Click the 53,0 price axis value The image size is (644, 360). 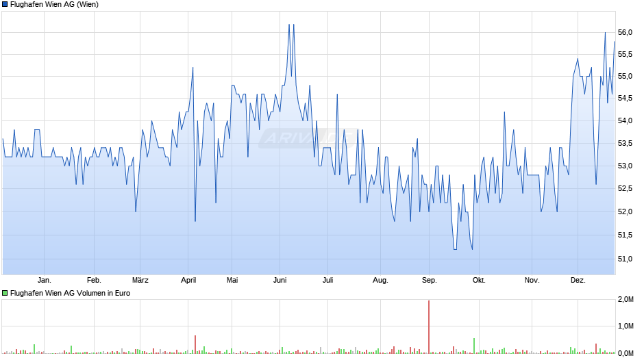click(x=625, y=166)
